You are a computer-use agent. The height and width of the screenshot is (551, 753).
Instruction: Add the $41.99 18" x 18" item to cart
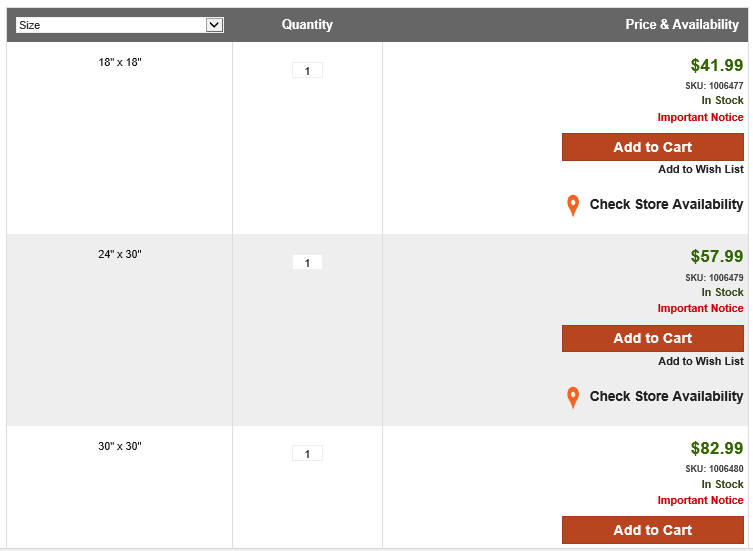(653, 147)
